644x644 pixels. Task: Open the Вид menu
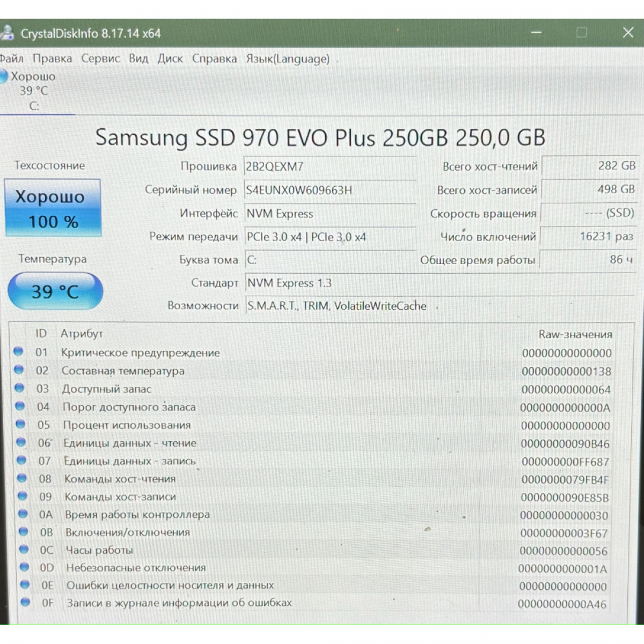click(x=138, y=58)
